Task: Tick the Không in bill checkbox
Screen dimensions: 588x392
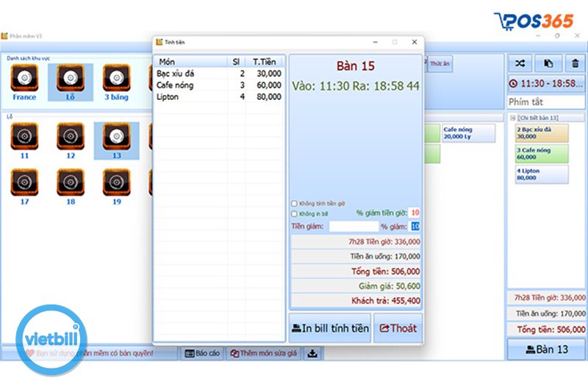Action: (295, 214)
